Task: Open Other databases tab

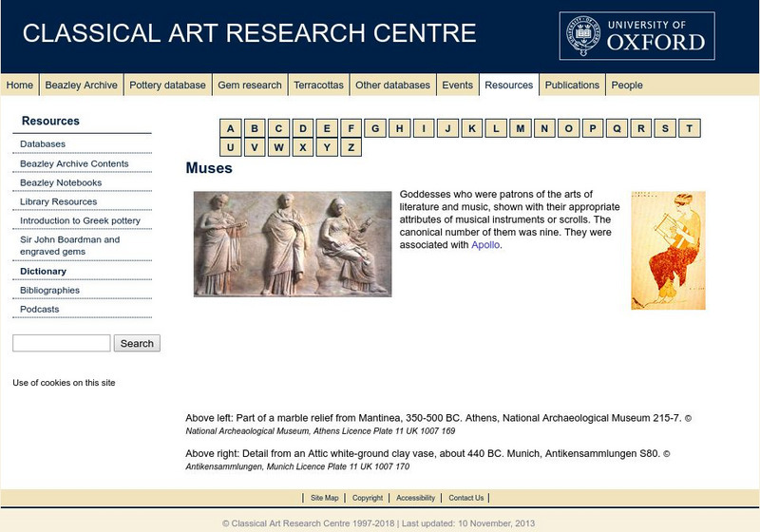Action: (392, 85)
